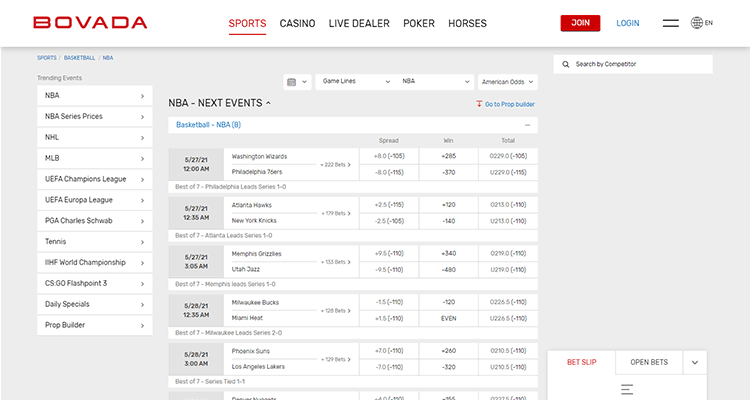Switch to the Casino tab
The height and width of the screenshot is (400, 750).
[x=298, y=23]
